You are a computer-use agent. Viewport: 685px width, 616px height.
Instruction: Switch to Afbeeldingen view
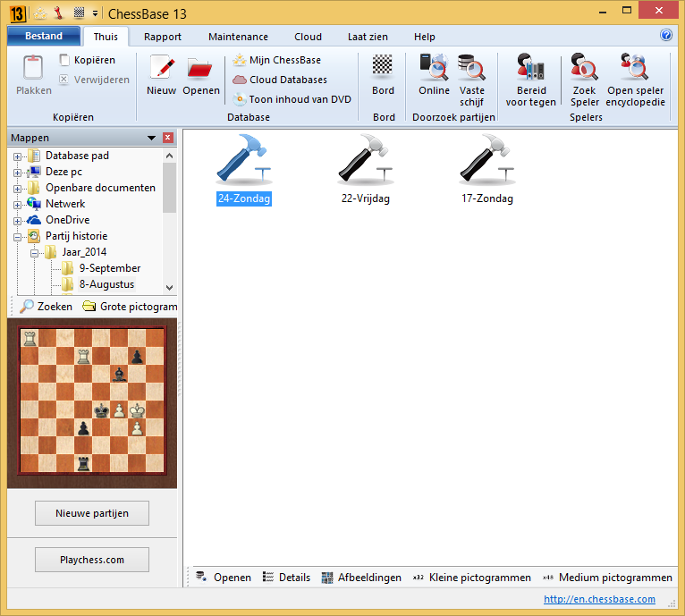(361, 578)
